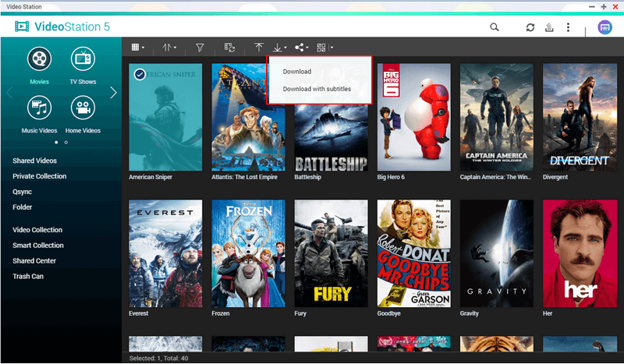
Task: Select the Frozen poster
Action: click(x=248, y=253)
